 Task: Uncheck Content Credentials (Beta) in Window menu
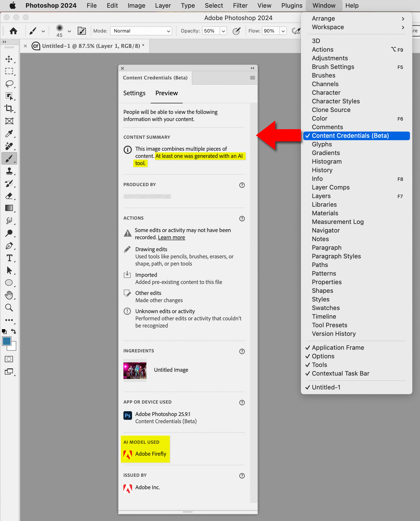[x=350, y=136]
